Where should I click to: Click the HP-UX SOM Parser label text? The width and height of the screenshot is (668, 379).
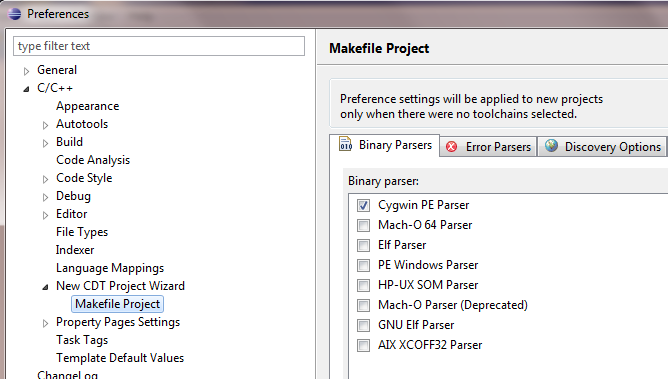428,285
